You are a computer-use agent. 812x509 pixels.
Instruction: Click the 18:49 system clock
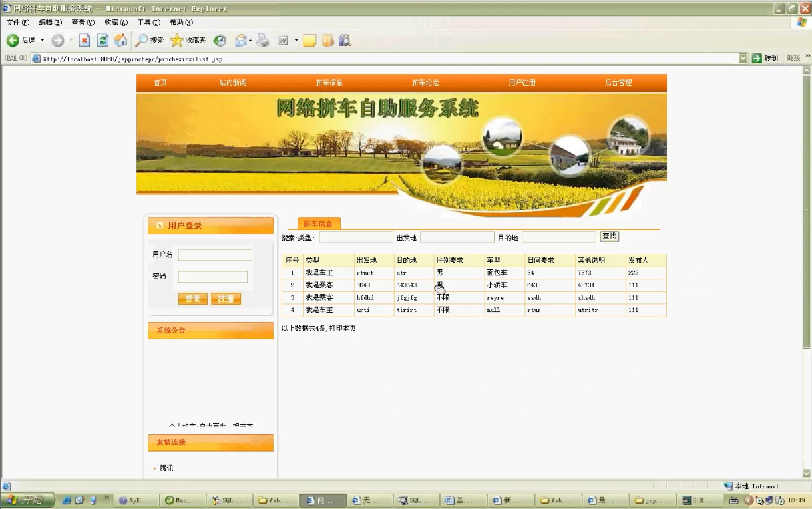pyautogui.click(x=796, y=500)
